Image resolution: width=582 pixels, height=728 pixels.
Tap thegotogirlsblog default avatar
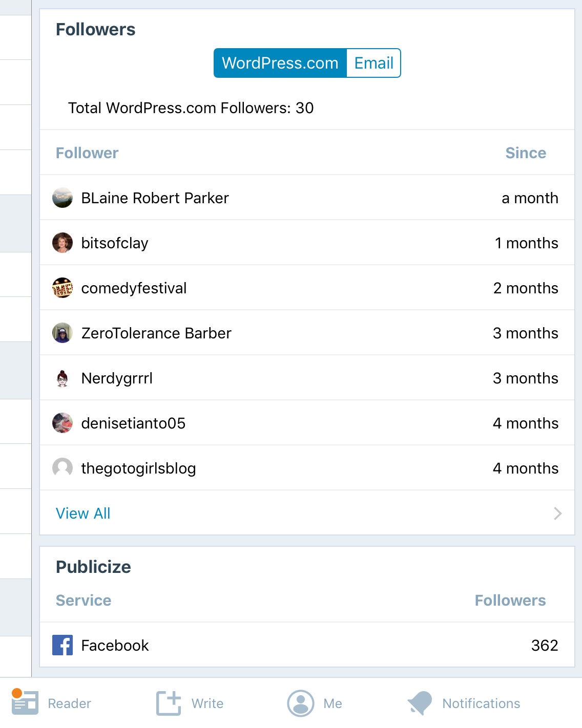pos(63,468)
